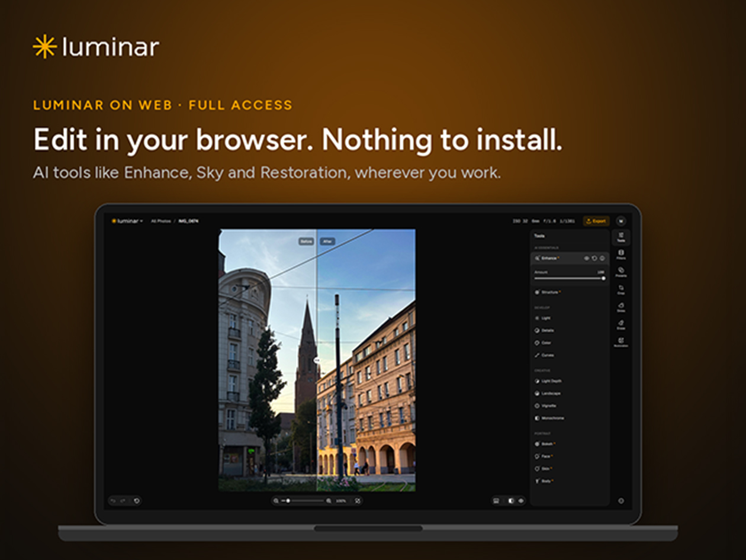The width and height of the screenshot is (746, 560).
Task: Click the ISO 32 metadata value
Action: coord(519,221)
